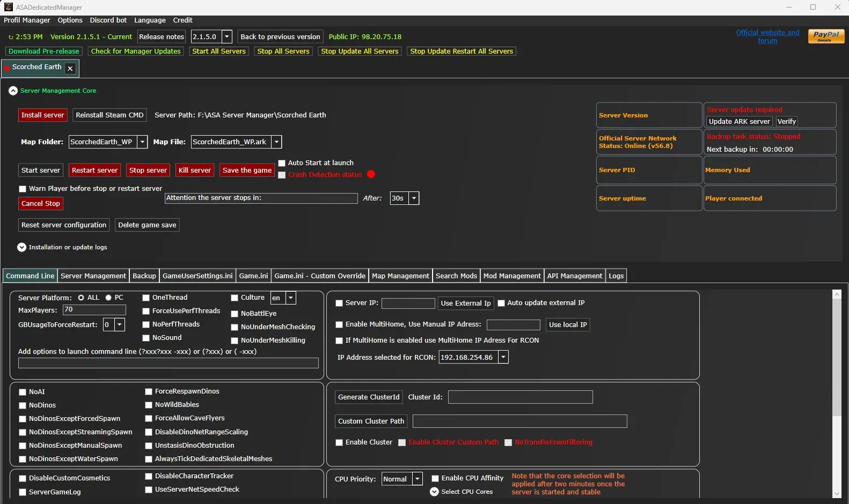Open the Language menu
The image size is (849, 504).
tap(150, 20)
